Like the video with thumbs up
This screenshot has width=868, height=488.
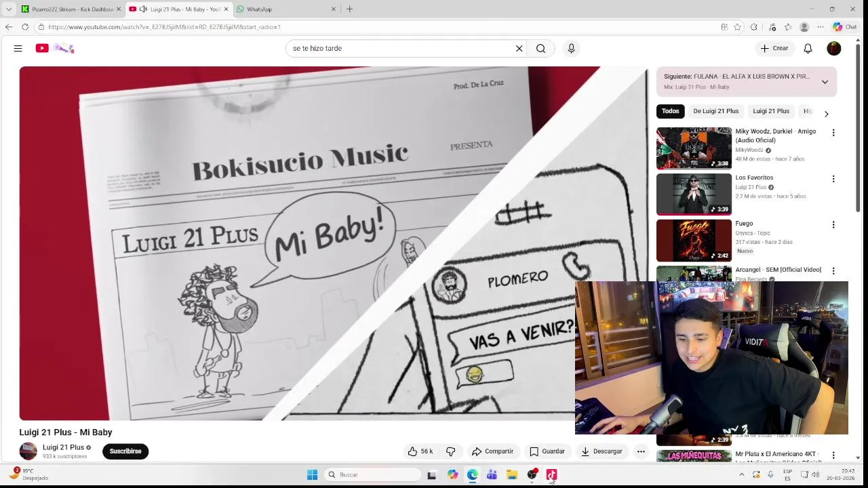click(x=420, y=451)
